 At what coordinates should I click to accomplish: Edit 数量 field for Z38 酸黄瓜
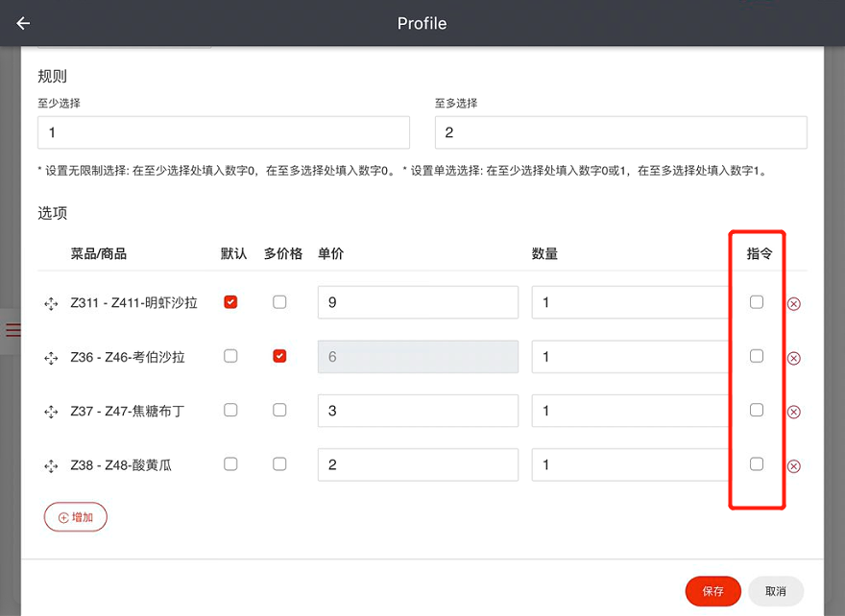click(630, 464)
